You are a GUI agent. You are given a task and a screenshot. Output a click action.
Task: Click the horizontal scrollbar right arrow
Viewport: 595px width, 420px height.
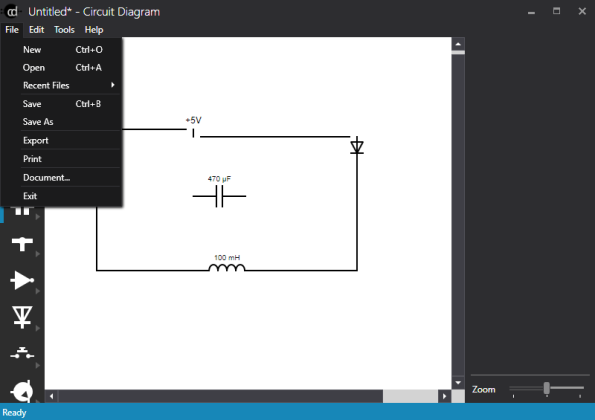click(x=444, y=396)
